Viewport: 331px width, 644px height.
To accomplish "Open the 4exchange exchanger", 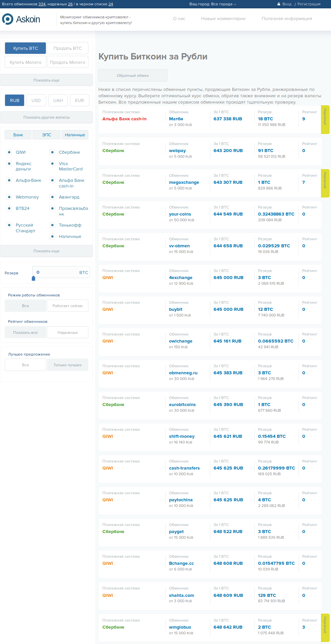I will point(181,277).
